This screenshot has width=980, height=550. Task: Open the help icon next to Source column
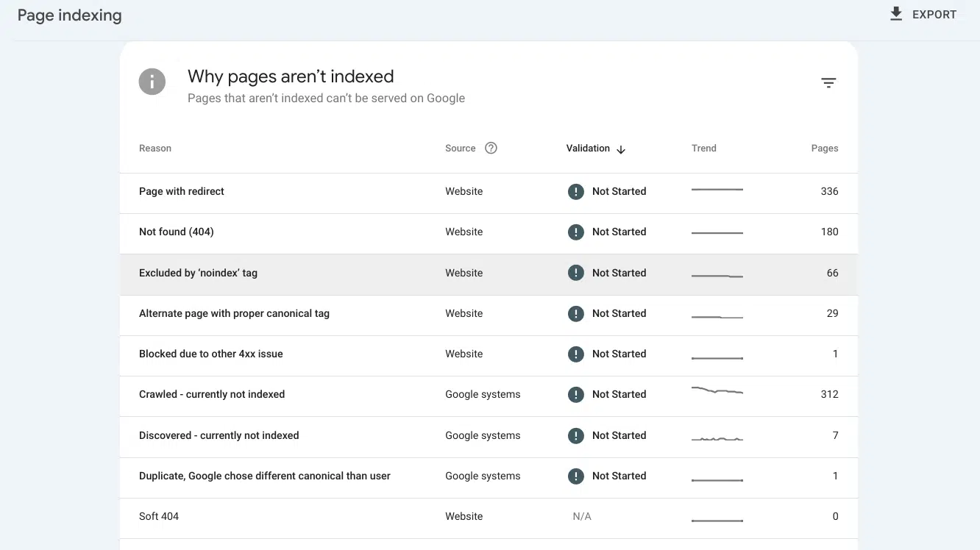pos(491,148)
